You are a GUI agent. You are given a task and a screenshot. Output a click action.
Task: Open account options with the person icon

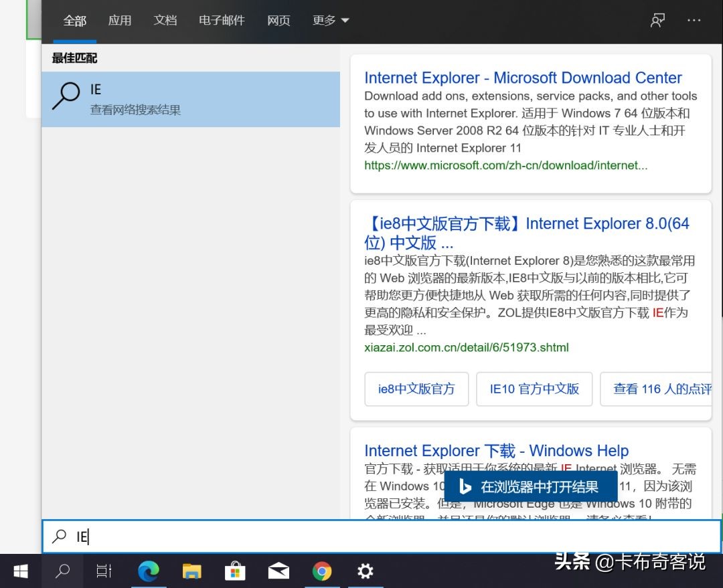[657, 20]
